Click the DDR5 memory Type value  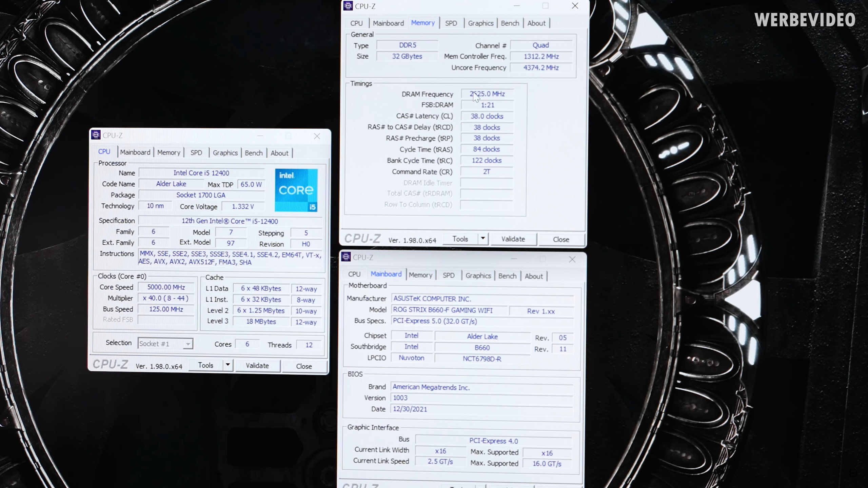pyautogui.click(x=407, y=45)
